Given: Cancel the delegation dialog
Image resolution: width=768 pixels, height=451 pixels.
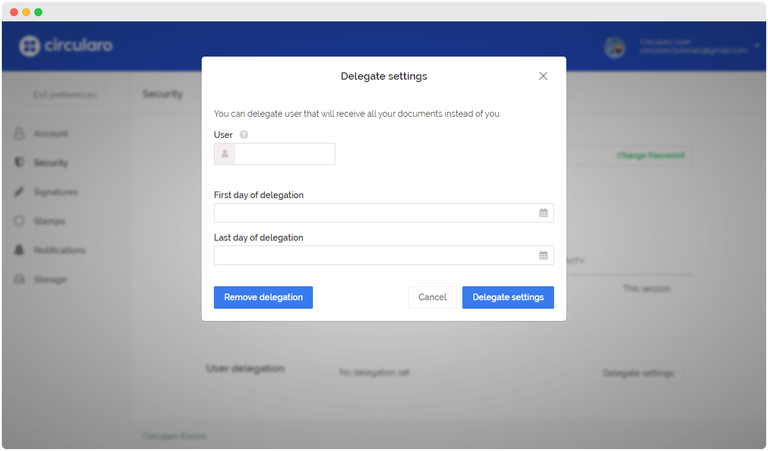Looking at the screenshot, I should coord(432,297).
